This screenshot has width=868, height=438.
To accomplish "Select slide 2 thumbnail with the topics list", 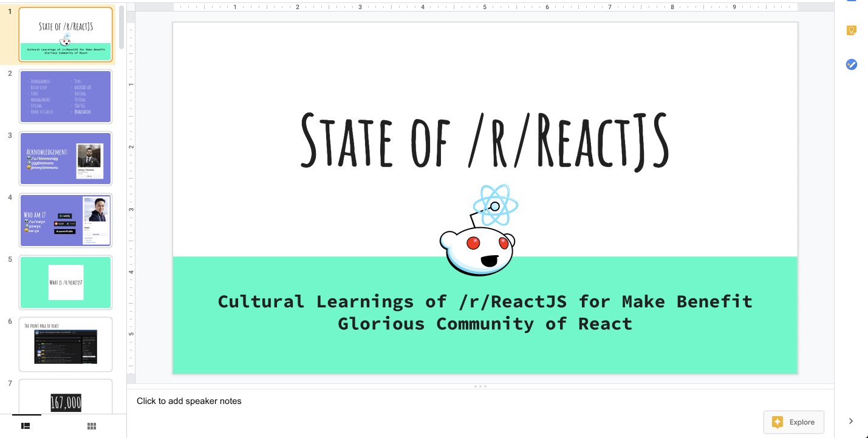I will (66, 97).
